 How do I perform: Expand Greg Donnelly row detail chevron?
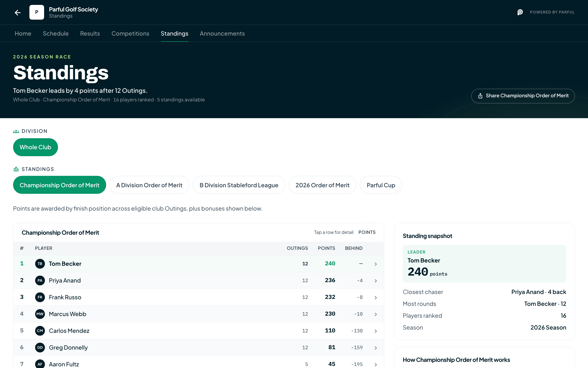[x=376, y=348]
